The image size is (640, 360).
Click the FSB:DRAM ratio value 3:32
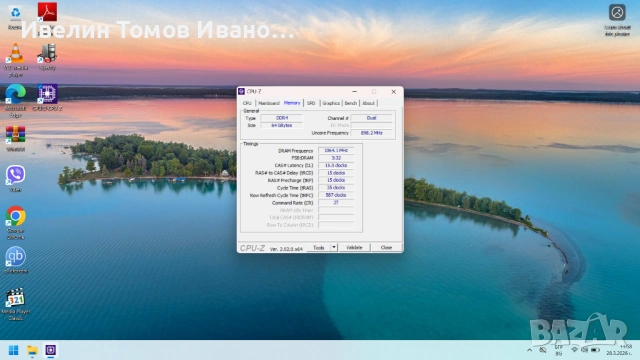[336, 158]
